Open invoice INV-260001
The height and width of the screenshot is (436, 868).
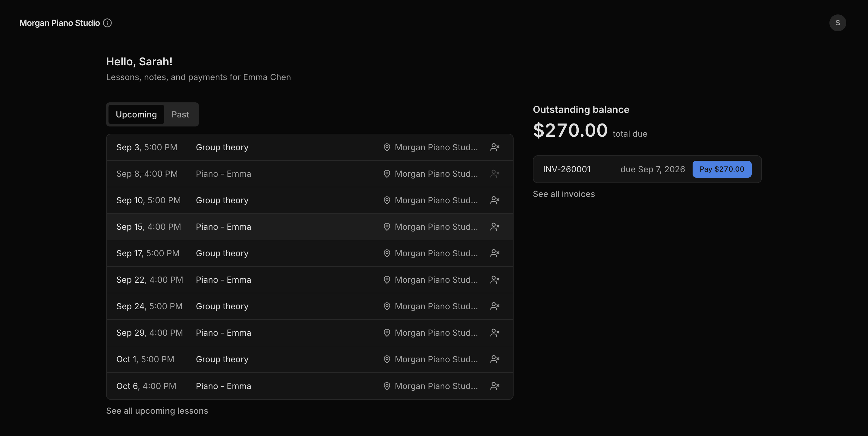(x=566, y=169)
